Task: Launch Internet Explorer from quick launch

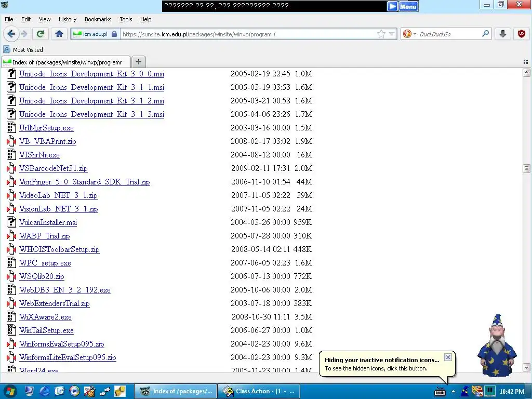Action: pyautogui.click(x=45, y=391)
